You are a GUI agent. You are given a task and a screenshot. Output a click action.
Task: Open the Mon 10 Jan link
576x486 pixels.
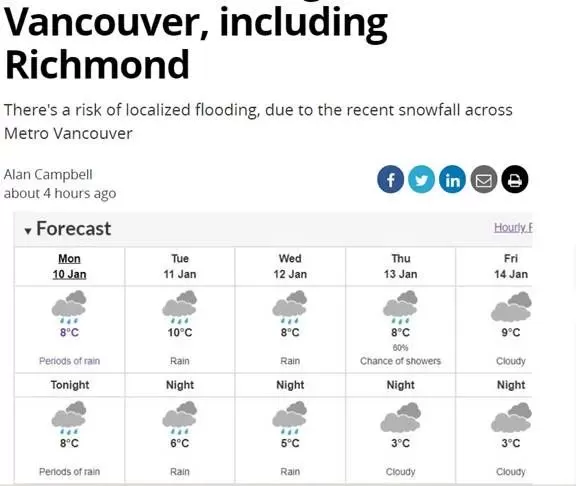(69, 266)
